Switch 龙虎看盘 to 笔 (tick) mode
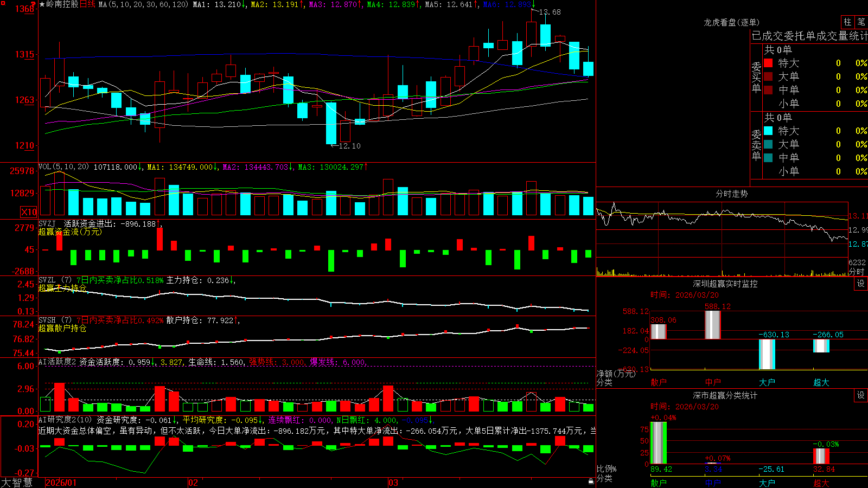This screenshot has width=868, height=488. [x=861, y=22]
